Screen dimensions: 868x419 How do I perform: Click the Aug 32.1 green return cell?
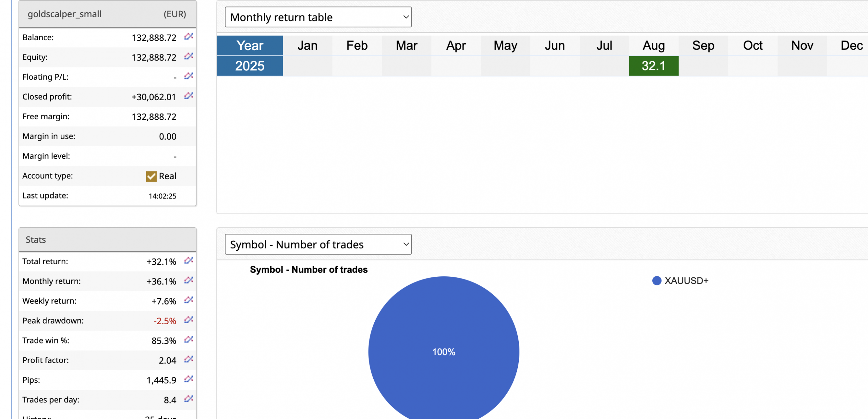point(653,66)
